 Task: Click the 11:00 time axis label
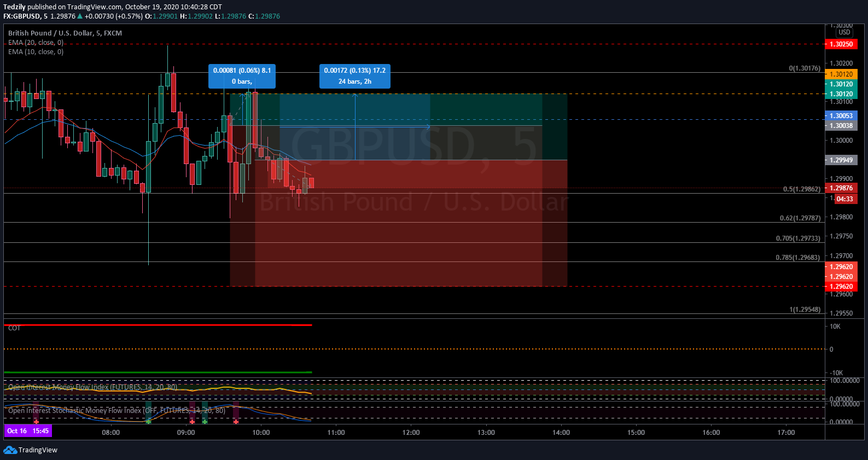pos(336,433)
